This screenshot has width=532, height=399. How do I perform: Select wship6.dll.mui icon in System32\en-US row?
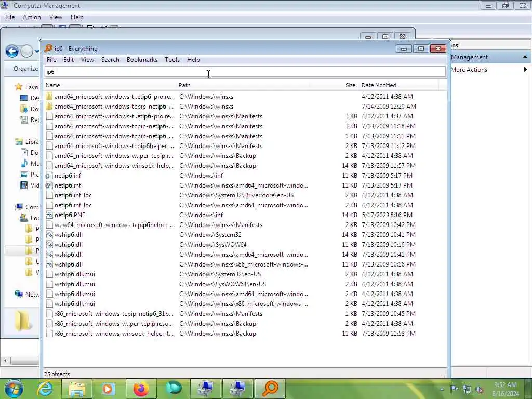tap(49, 274)
